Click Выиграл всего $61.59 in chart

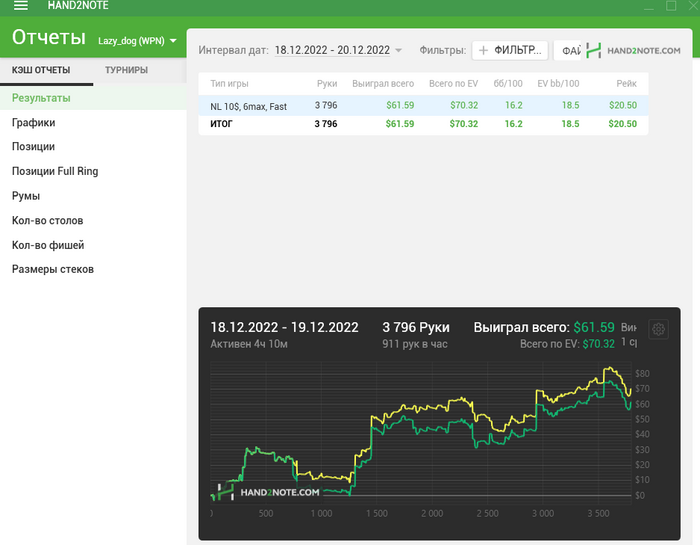point(544,327)
